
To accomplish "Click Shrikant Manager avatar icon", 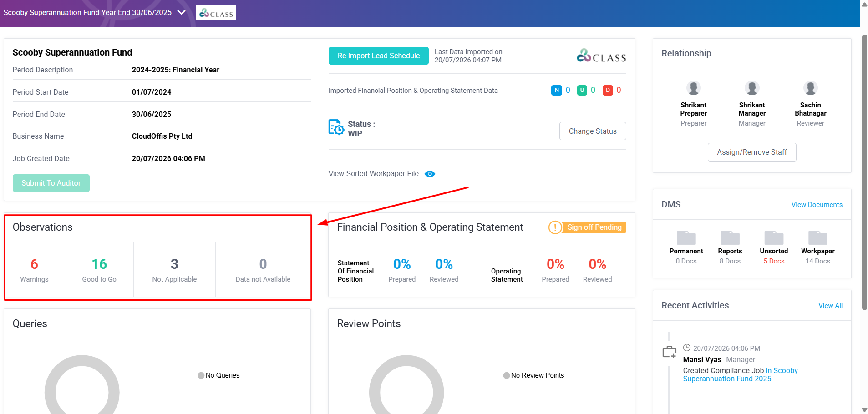I will [752, 88].
